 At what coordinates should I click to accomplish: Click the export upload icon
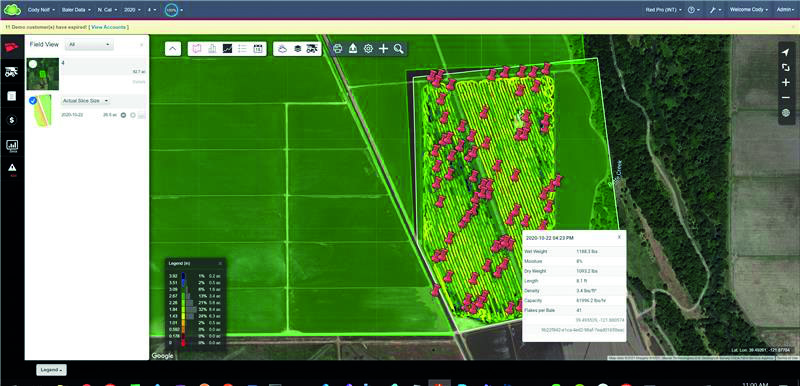click(353, 48)
